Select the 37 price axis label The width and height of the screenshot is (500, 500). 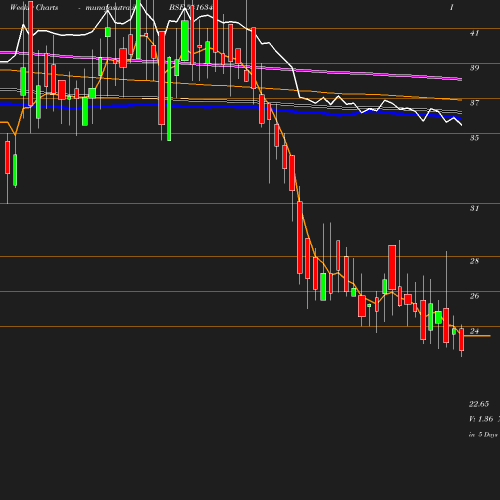tap(474, 103)
